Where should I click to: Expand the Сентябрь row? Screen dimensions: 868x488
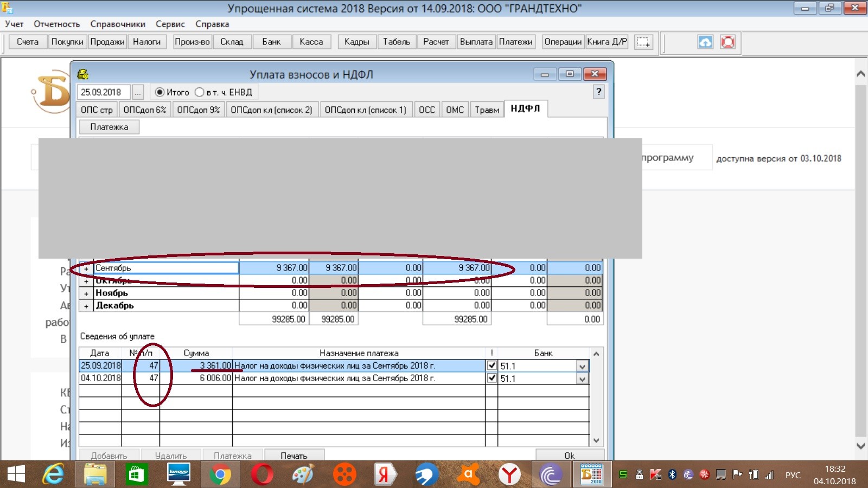[86, 268]
